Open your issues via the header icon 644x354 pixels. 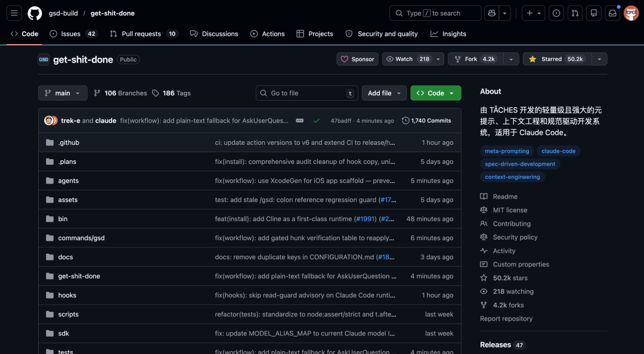556,13
